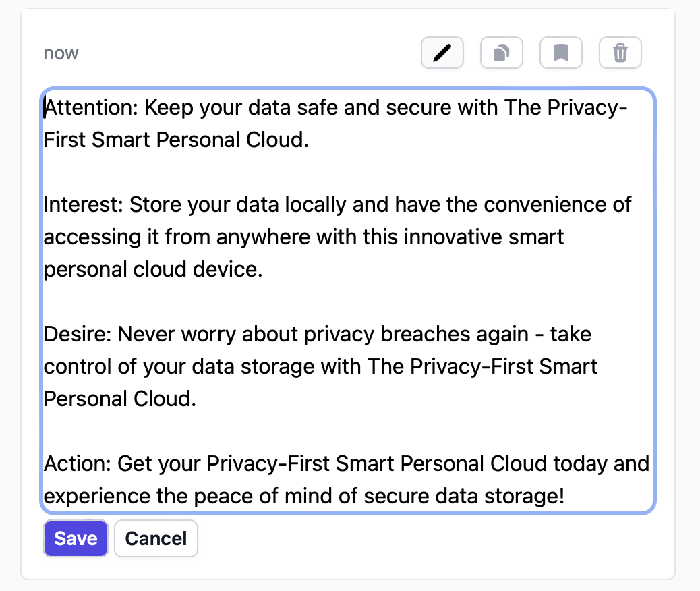This screenshot has height=591, width=700.
Task: Set cursor after "secure data storage!"
Action: (x=564, y=497)
